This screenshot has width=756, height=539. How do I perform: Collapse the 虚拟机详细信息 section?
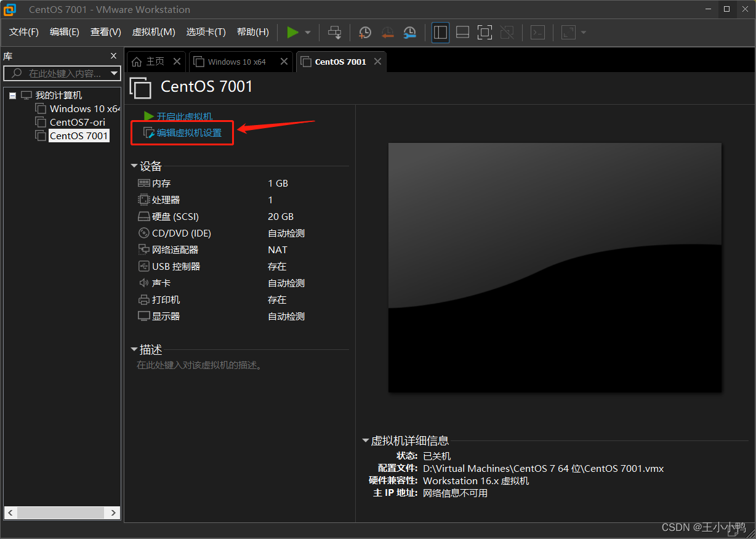coord(366,441)
